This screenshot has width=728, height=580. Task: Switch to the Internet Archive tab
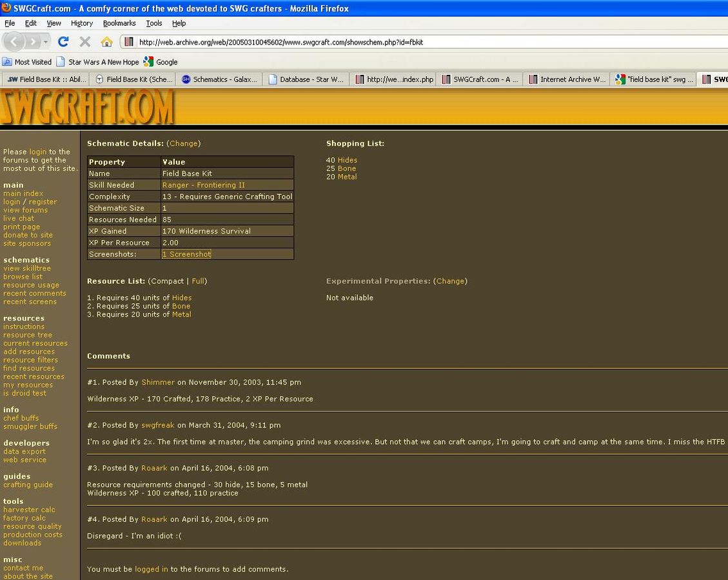click(x=567, y=79)
